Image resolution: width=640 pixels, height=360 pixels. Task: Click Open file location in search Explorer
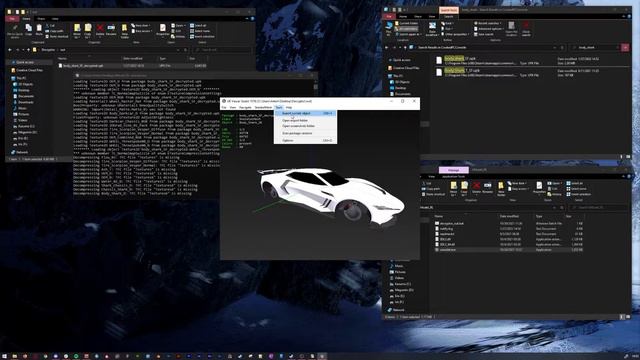[511, 29]
